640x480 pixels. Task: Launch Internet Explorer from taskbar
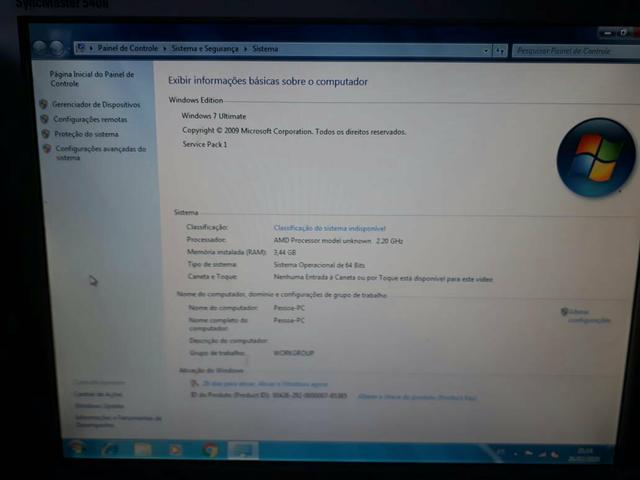[x=110, y=449]
